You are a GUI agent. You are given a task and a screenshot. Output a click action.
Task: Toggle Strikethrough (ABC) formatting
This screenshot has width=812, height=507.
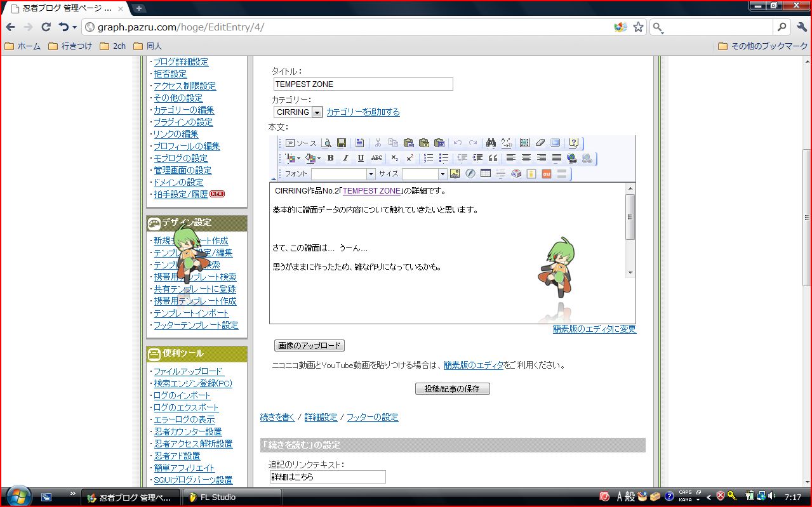pos(376,158)
